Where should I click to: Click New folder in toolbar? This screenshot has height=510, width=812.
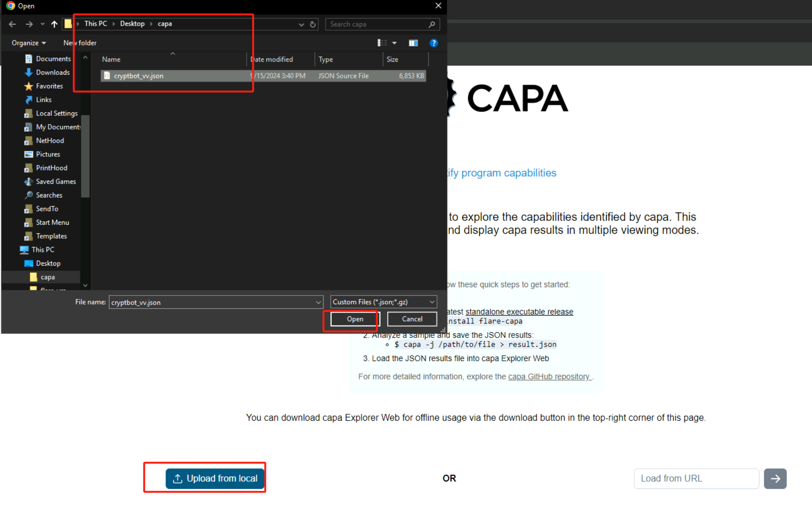(x=80, y=43)
